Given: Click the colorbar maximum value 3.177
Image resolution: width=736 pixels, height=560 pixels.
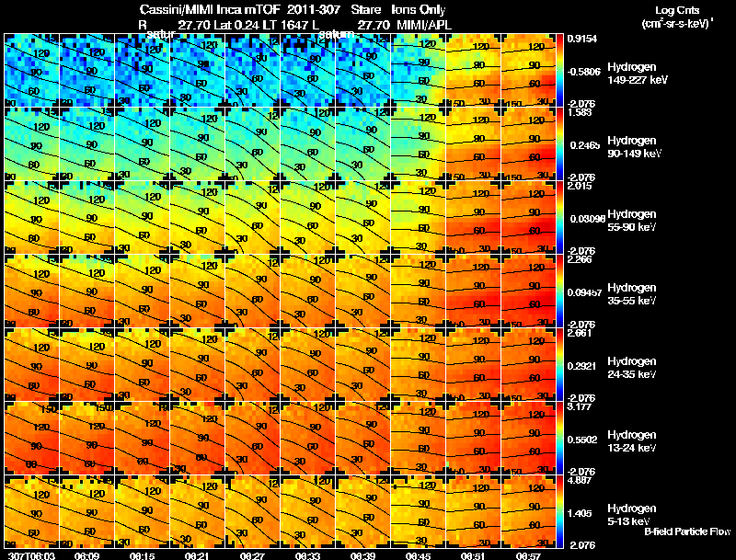Looking at the screenshot, I should click(x=580, y=406).
